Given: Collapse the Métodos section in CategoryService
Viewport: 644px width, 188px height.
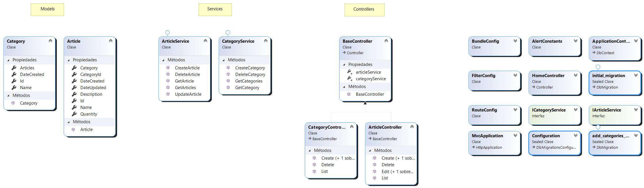Looking at the screenshot, I should pos(224,60).
